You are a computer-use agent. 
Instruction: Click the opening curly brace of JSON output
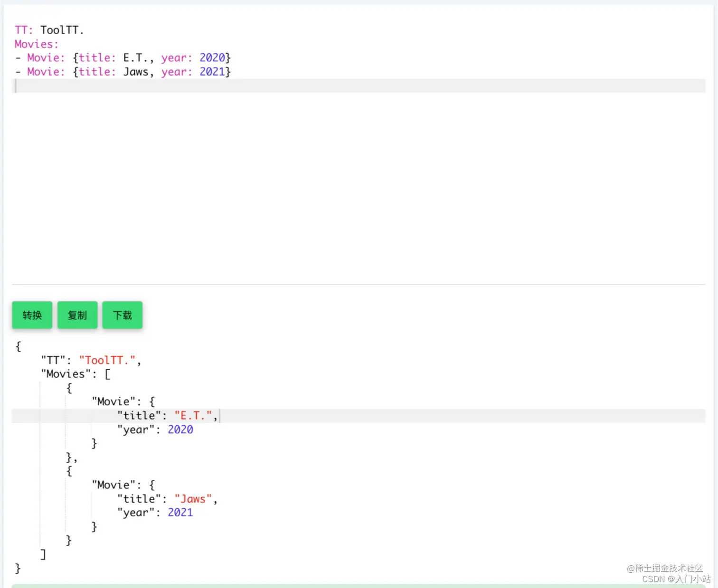[x=18, y=346]
